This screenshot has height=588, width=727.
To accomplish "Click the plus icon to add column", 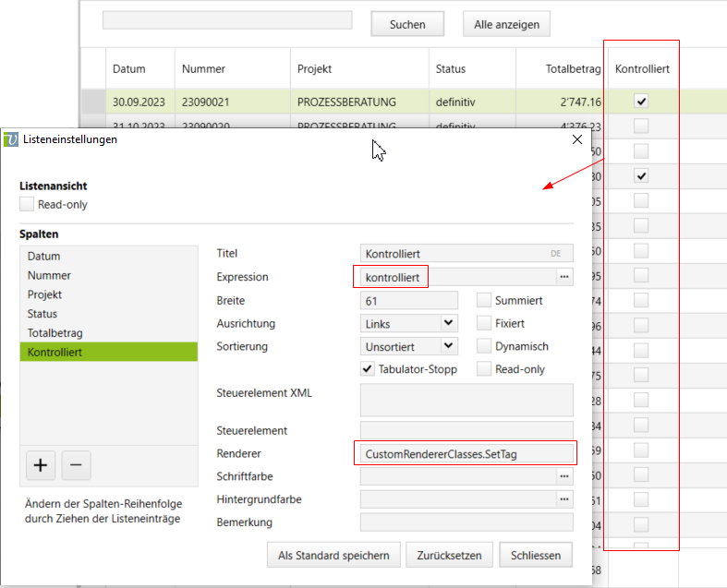I will pyautogui.click(x=40, y=466).
